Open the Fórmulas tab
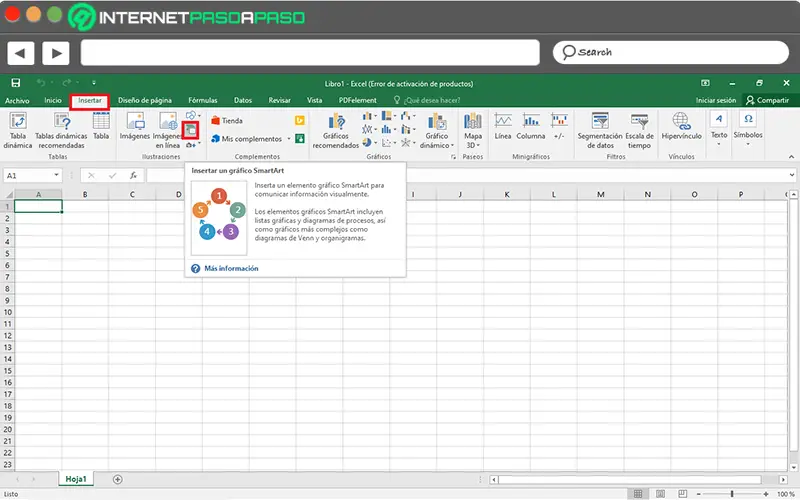 pyautogui.click(x=203, y=101)
